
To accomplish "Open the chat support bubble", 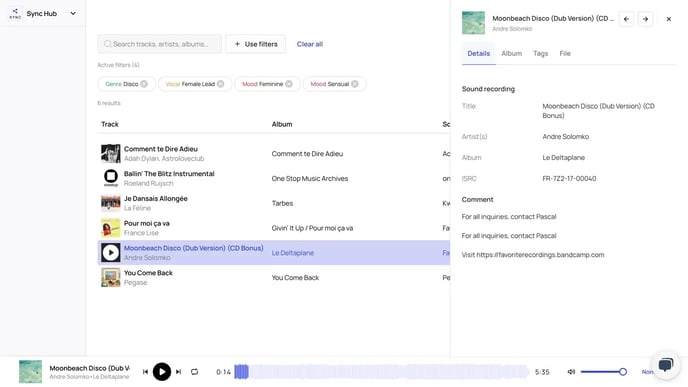I will [x=666, y=365].
